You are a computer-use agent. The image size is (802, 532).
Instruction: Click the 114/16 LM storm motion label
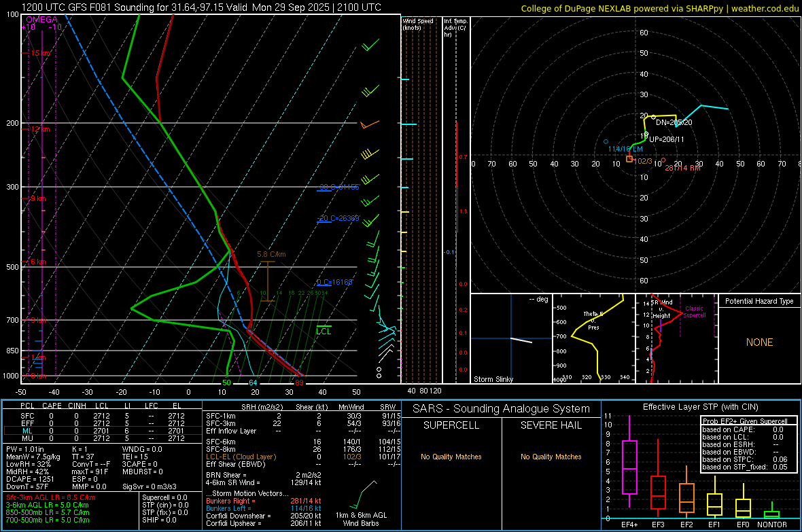[x=625, y=149]
